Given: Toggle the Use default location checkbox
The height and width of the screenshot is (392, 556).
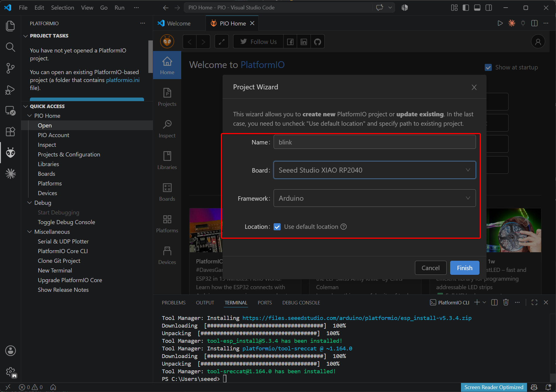Looking at the screenshot, I should click(x=277, y=227).
